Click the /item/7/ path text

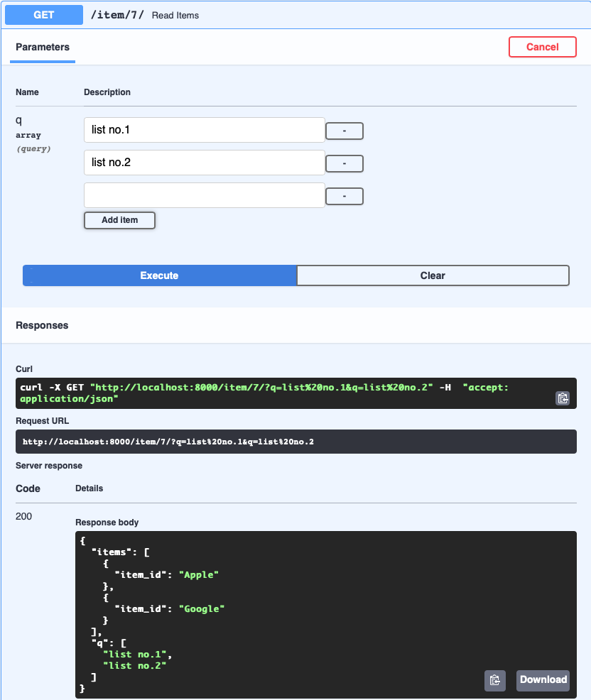117,15
